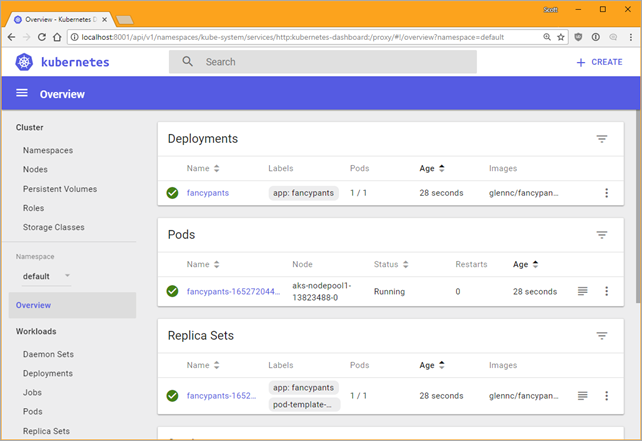The width and height of the screenshot is (642, 441).
Task: Open Pods in the sidebar
Action: (x=33, y=412)
